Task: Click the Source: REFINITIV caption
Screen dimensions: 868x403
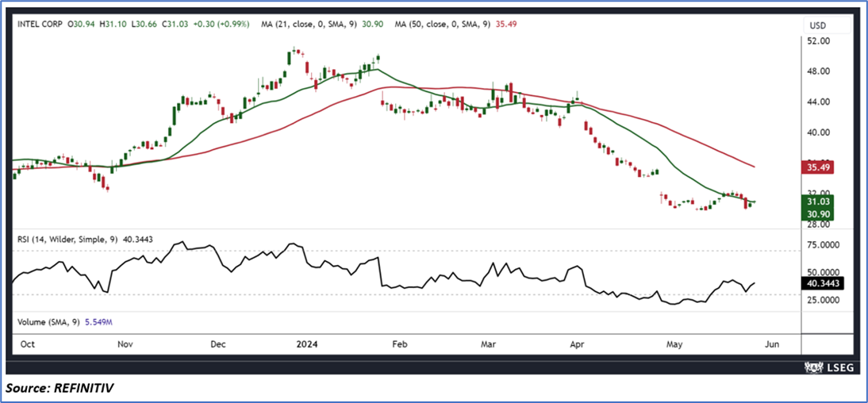Action: tap(60, 390)
